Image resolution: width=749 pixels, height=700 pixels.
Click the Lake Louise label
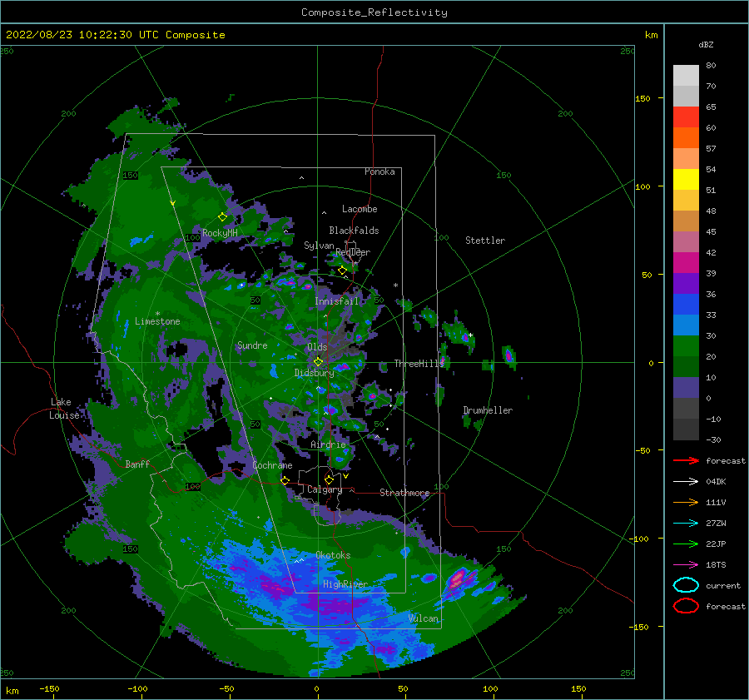[x=64, y=409]
